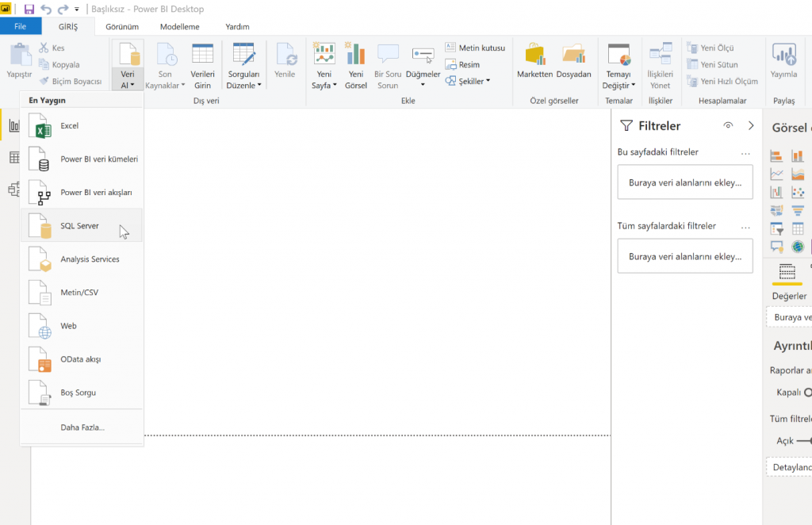Screen dimensions: 812x525
Task: Redo the action in quick access toolbar
Action: (63, 9)
